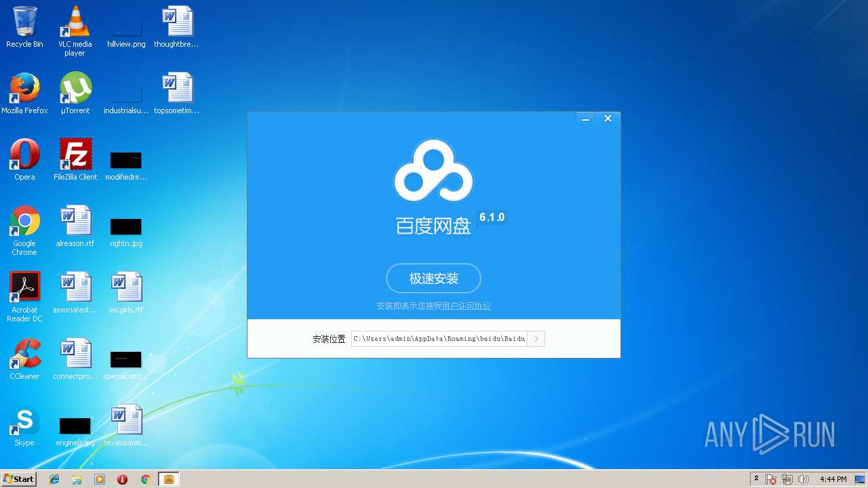Click the installer's active taskbar button
Screen dimensions: 868x488
[169, 479]
